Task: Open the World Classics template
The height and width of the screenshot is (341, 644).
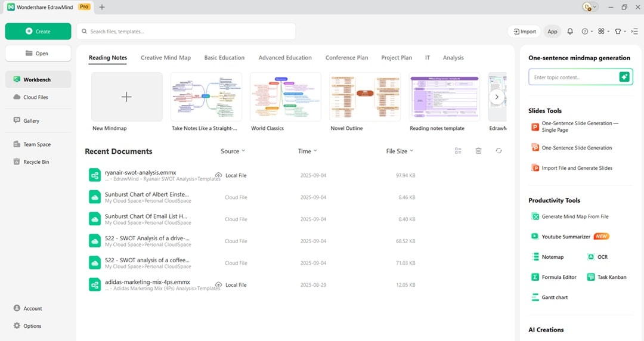Action: (x=286, y=97)
